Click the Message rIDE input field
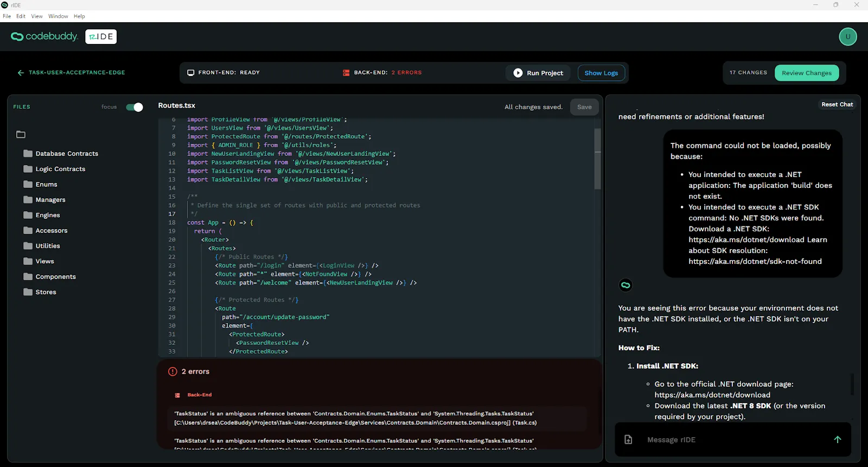The image size is (868, 467). point(732,439)
